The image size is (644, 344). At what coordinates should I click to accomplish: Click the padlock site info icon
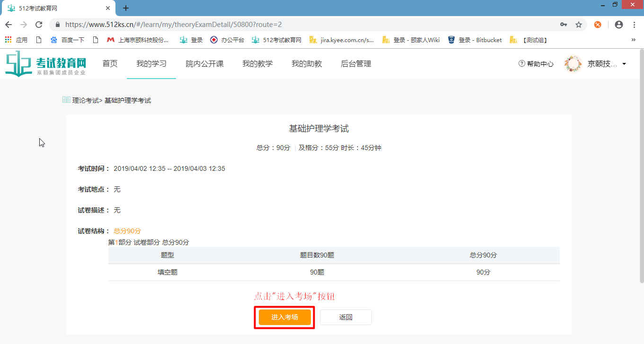(x=58, y=25)
